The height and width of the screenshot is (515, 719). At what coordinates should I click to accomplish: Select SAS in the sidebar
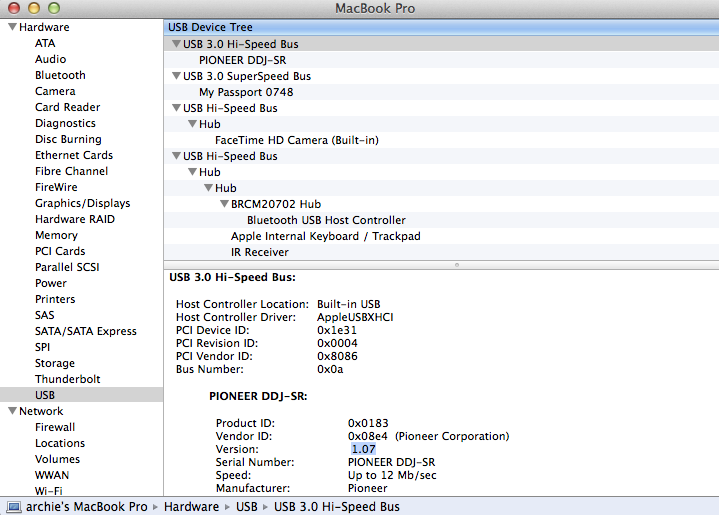coord(44,316)
